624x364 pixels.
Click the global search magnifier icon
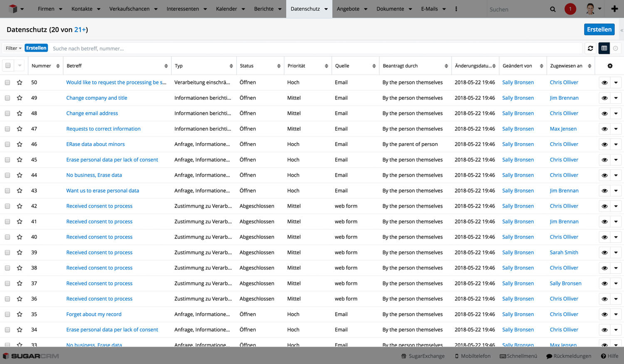click(x=552, y=9)
